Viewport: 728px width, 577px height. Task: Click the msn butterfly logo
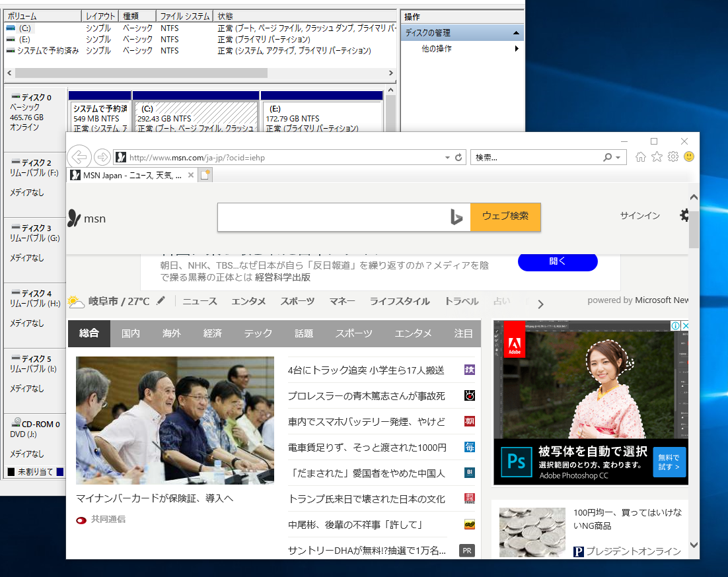pos(74,218)
